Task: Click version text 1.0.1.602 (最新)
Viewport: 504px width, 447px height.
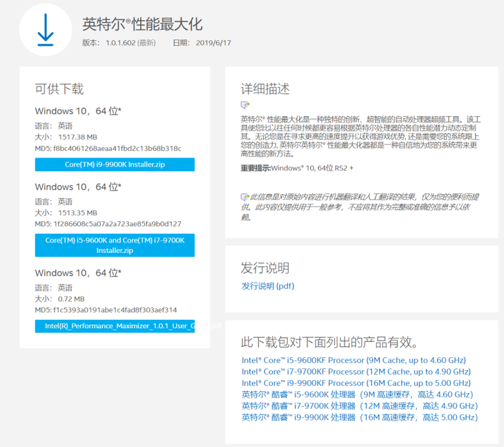Action: click(x=130, y=43)
